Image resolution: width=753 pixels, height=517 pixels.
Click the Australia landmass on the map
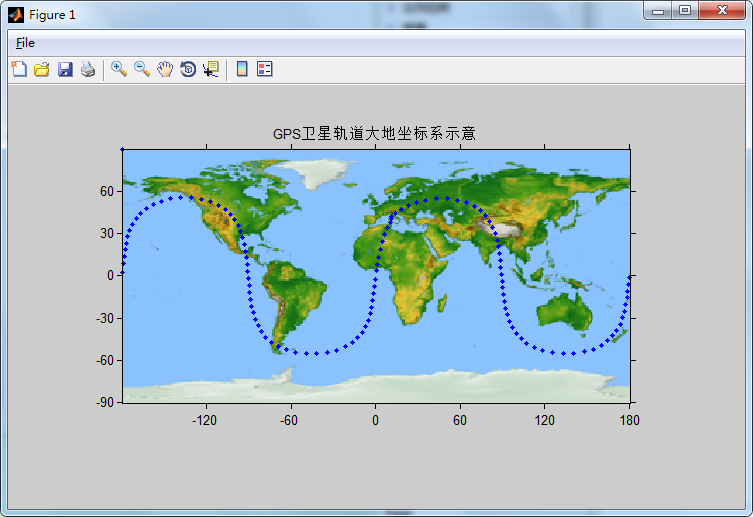(x=566, y=312)
